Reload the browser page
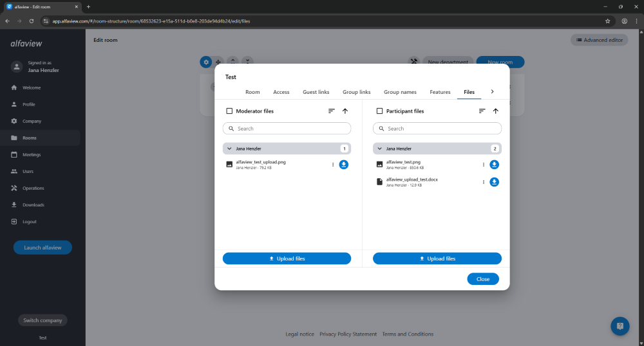 click(x=31, y=21)
